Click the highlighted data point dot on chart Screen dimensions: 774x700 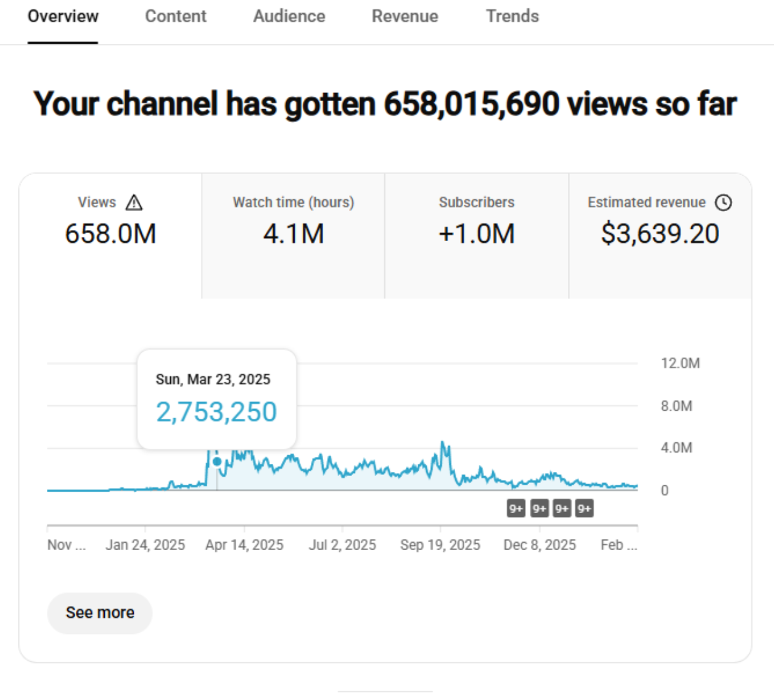click(x=217, y=461)
